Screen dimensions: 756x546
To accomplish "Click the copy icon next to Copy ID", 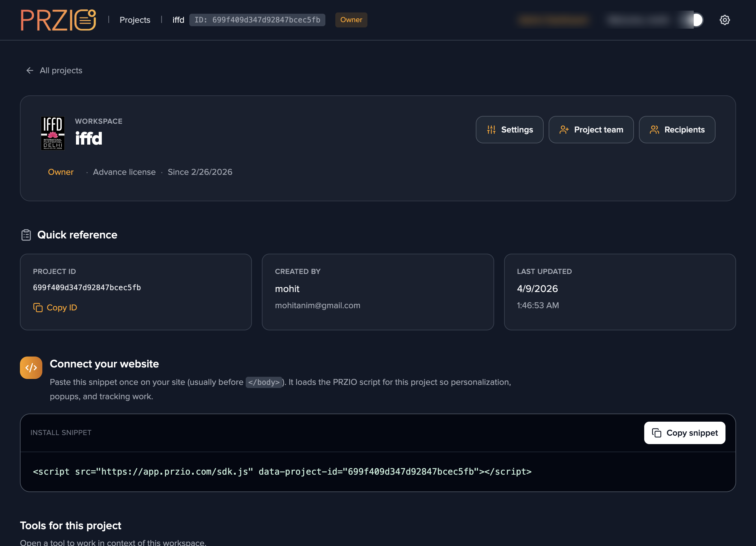I will click(38, 308).
